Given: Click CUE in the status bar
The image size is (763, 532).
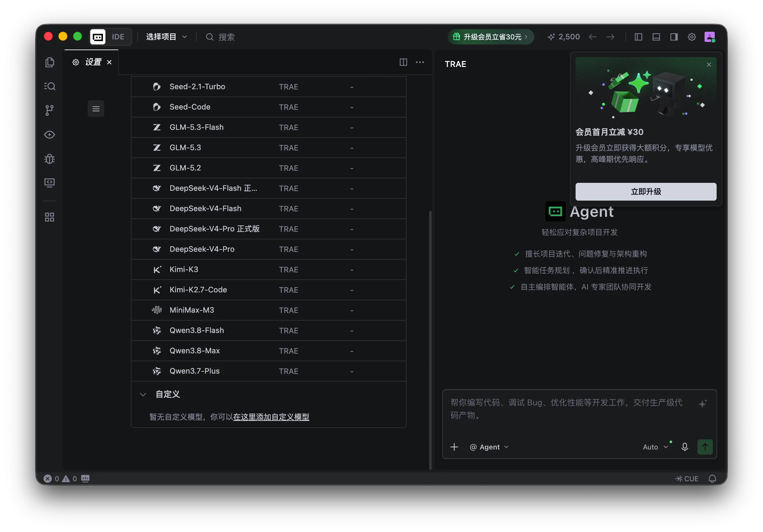Looking at the screenshot, I should pyautogui.click(x=686, y=479).
